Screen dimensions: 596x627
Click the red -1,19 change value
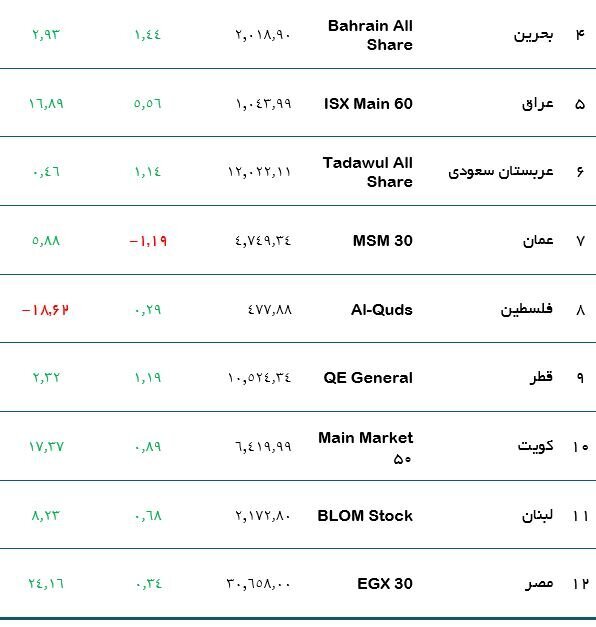tap(148, 241)
